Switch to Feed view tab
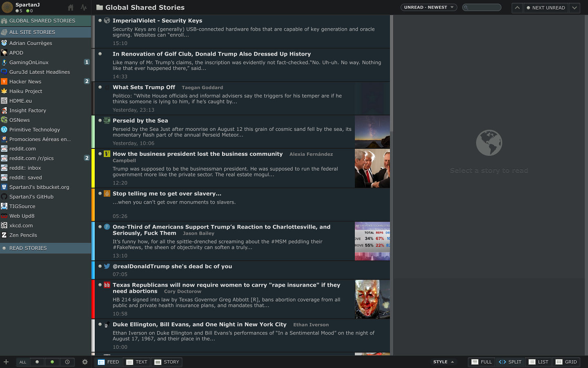Screen dimensions: 588x368 (109, 362)
